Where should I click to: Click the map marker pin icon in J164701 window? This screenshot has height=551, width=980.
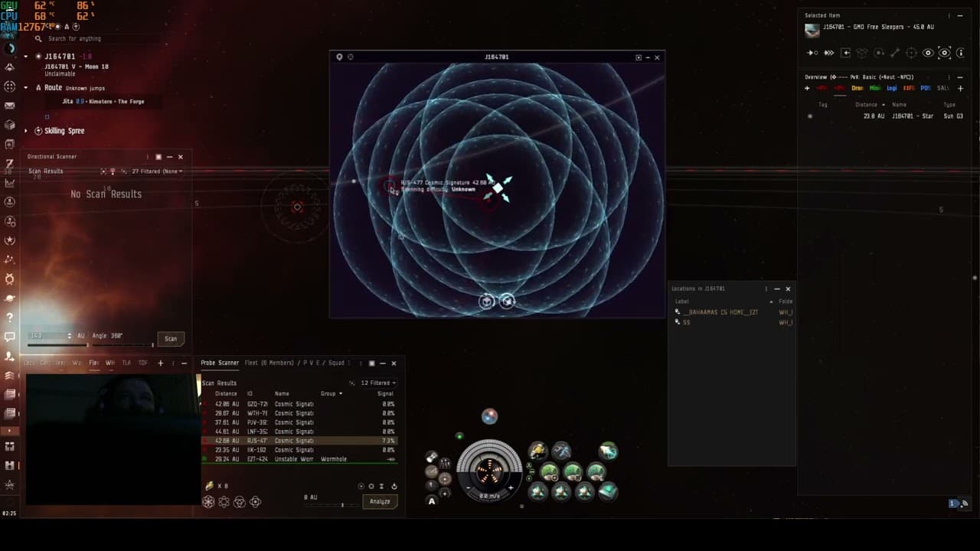click(x=339, y=57)
